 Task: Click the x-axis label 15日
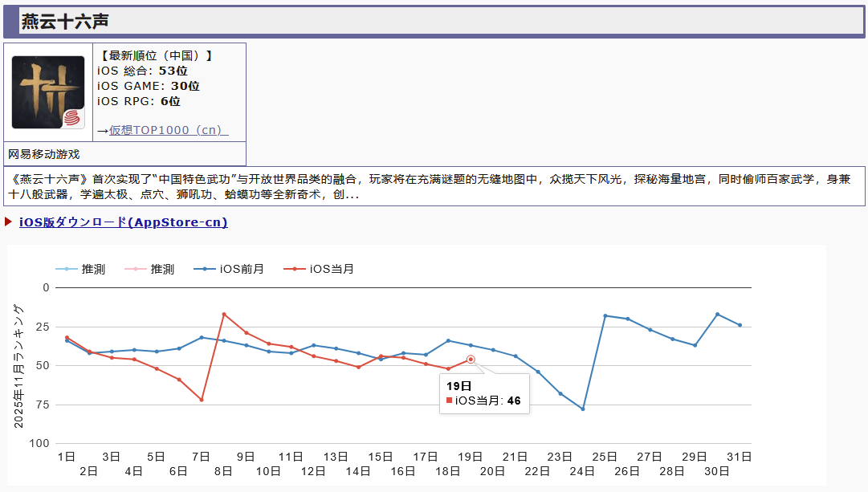click(381, 457)
